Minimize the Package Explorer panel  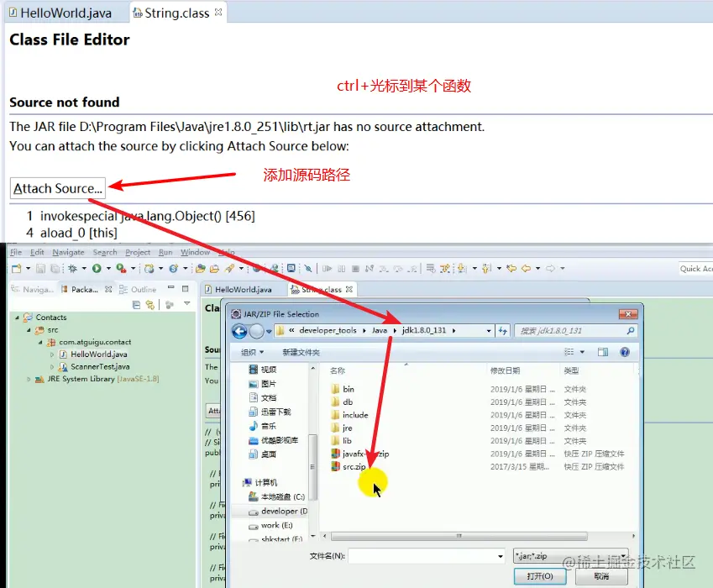(171, 288)
